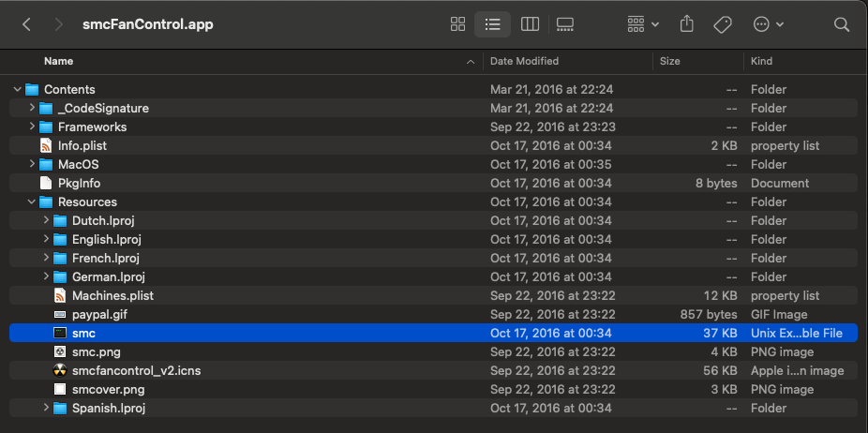Image resolution: width=868 pixels, height=433 pixels.
Task: Expand the Spanish.lproj folder
Action: 47,408
